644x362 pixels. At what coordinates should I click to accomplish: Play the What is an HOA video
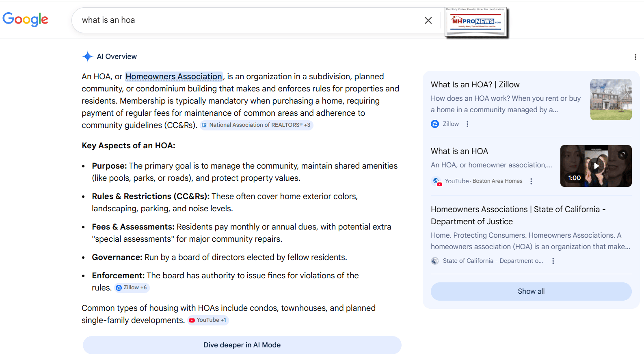596,166
